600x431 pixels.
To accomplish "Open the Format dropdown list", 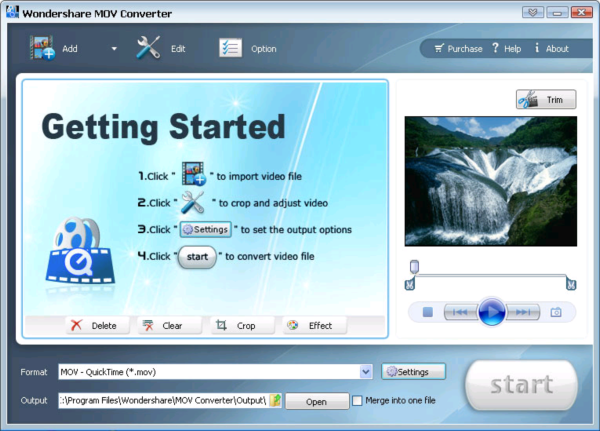I will [x=366, y=371].
